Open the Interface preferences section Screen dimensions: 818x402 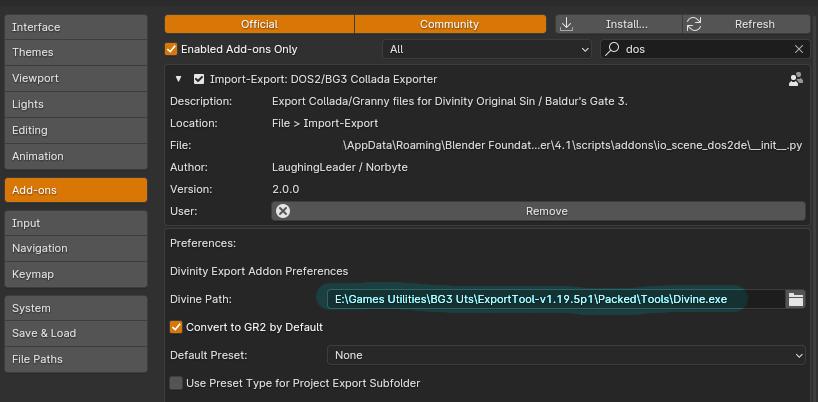76,27
